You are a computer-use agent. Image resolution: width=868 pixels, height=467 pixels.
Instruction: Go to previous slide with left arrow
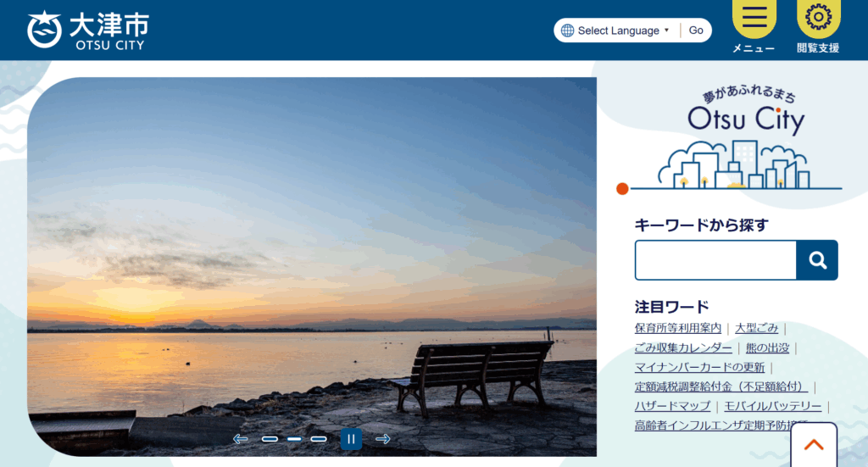[x=241, y=439]
